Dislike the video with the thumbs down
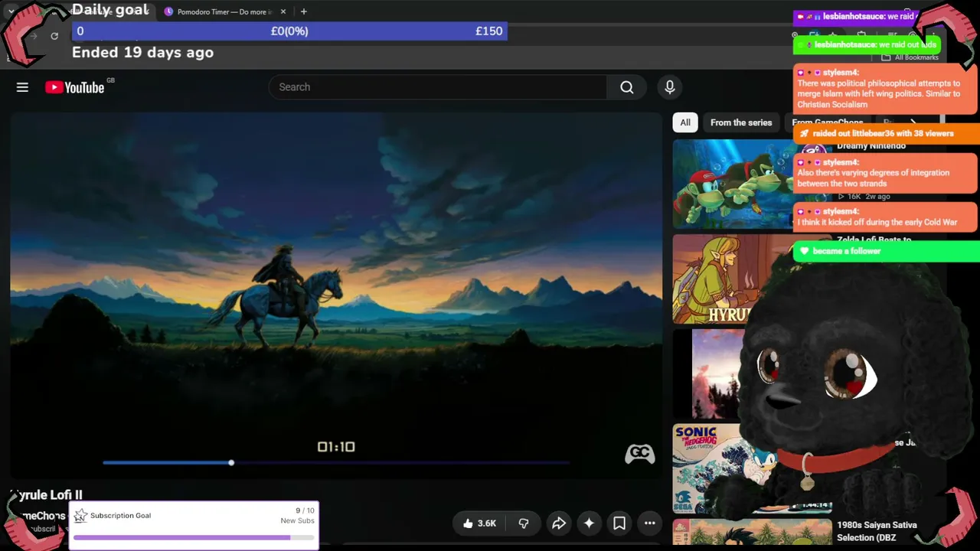This screenshot has width=980, height=551. click(x=524, y=523)
